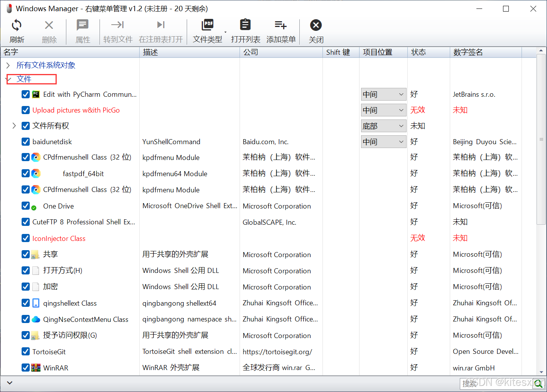The image size is (547, 392).
Task: Click Microsoft OneDrive Shell Ext description cell
Action: [189, 205]
